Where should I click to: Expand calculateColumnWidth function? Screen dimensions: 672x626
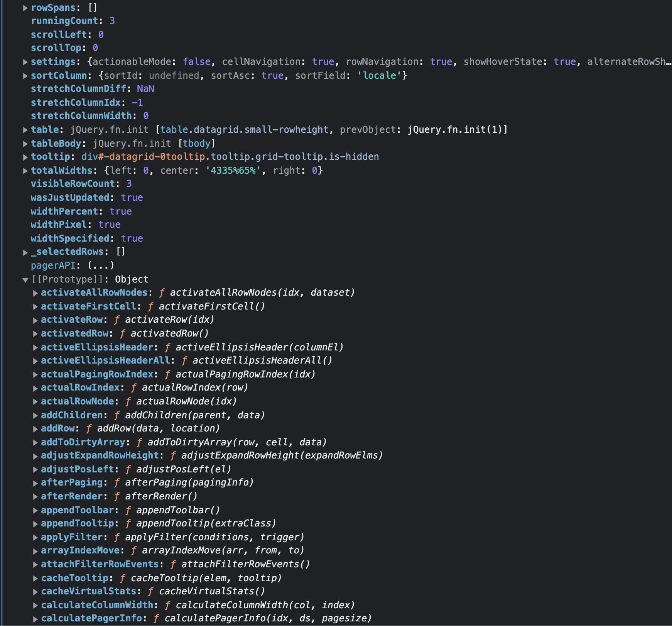tap(35, 605)
